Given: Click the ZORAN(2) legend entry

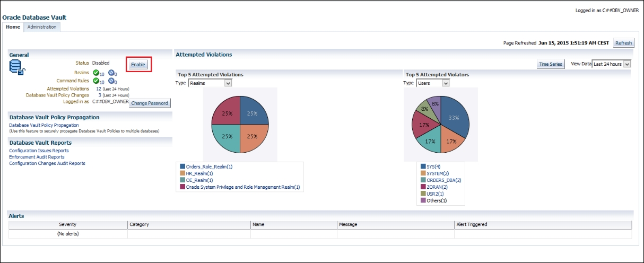Looking at the screenshot, I should [437, 187].
